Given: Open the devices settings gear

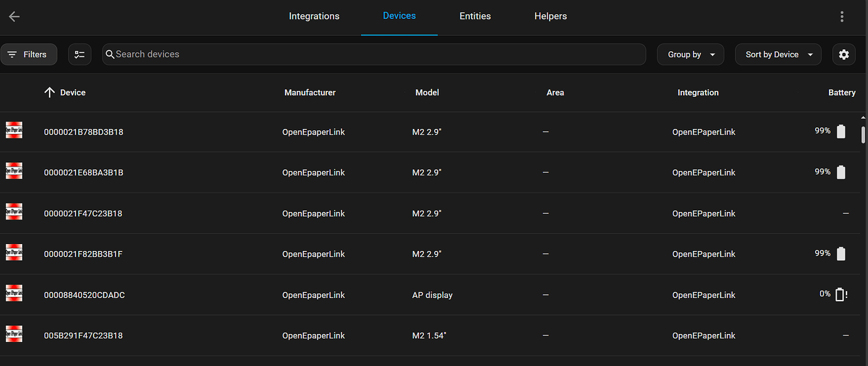Looking at the screenshot, I should click(843, 54).
